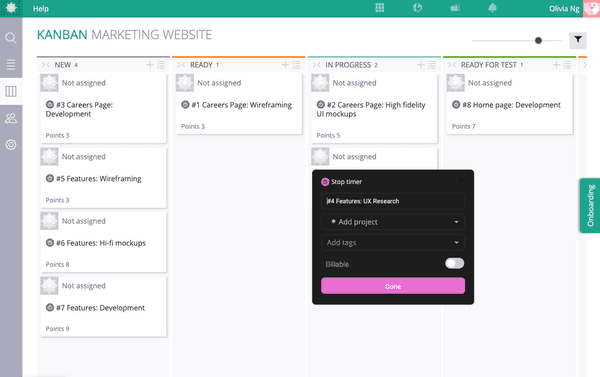This screenshot has width=600, height=377.
Task: Click Stop timer in the popup
Action: click(342, 182)
